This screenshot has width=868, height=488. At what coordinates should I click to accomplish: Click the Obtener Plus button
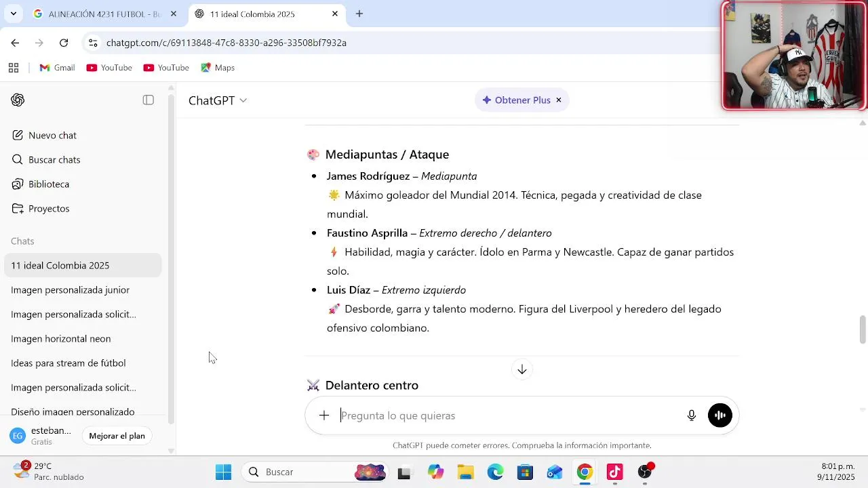click(516, 100)
